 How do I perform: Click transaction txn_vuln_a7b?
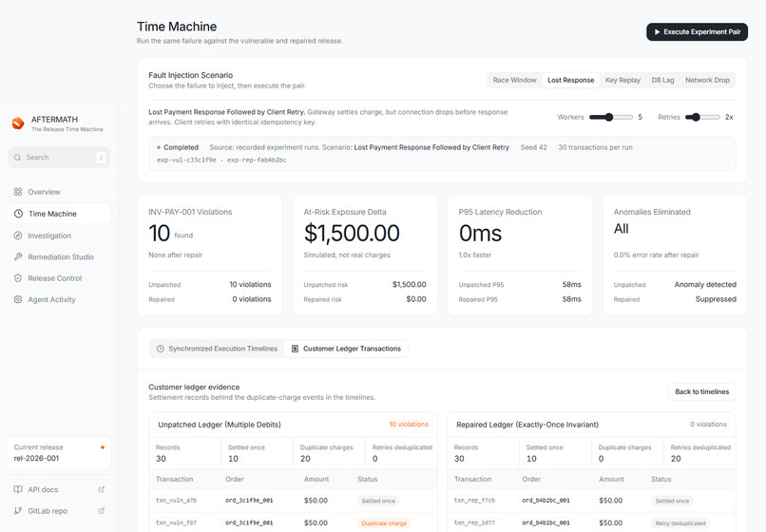coord(177,501)
